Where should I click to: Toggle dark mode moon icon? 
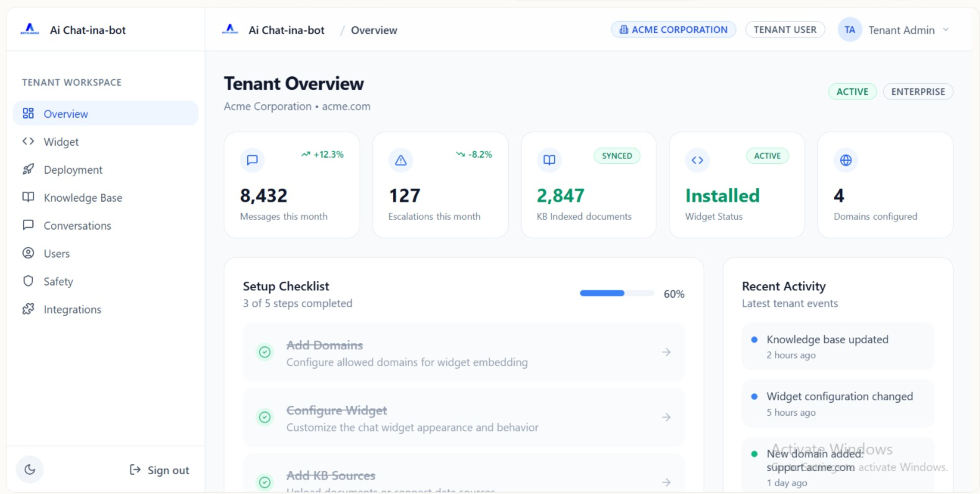(x=30, y=470)
